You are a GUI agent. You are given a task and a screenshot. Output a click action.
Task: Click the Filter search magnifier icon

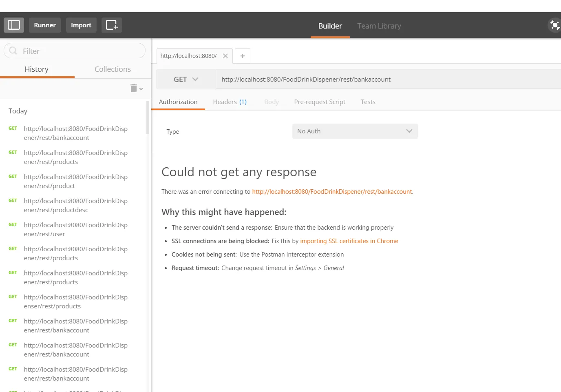(13, 51)
